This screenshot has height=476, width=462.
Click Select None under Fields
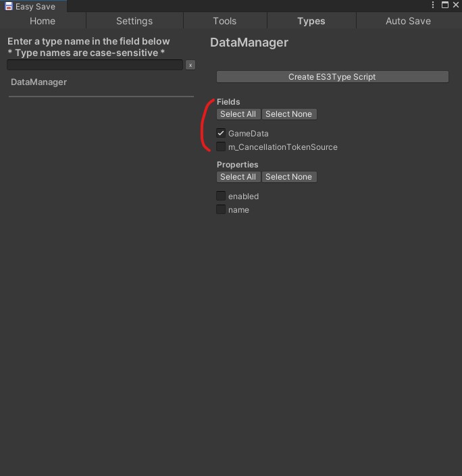pyautogui.click(x=289, y=114)
